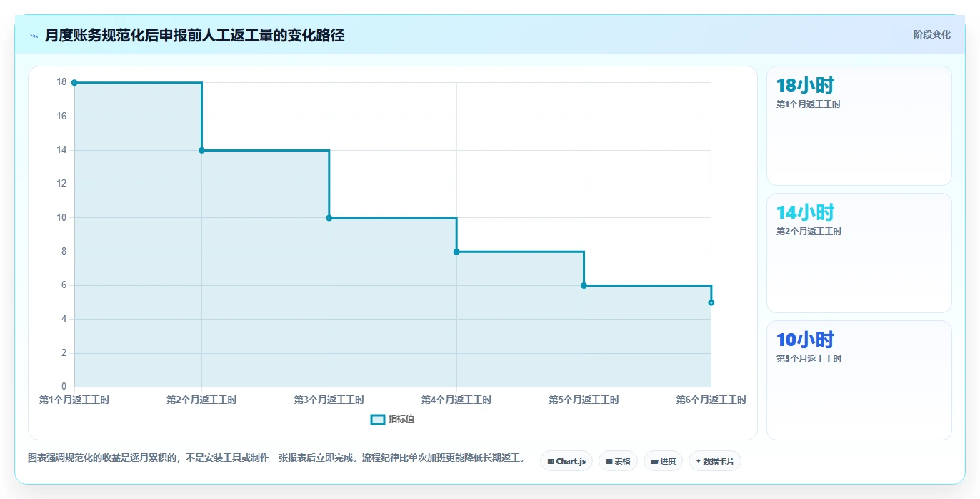
Task: Click the footnote text starting 图表强调规范化
Action: [276, 458]
